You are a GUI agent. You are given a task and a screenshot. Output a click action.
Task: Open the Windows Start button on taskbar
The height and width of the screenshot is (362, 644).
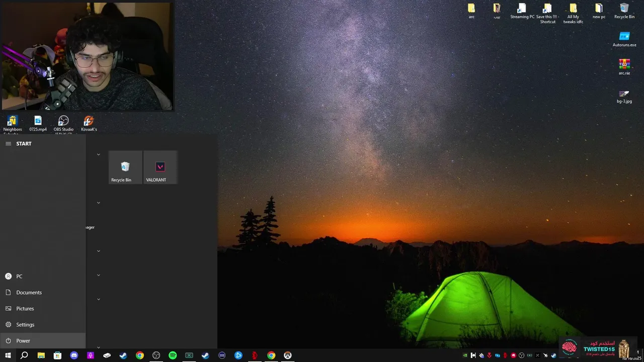(x=8, y=355)
